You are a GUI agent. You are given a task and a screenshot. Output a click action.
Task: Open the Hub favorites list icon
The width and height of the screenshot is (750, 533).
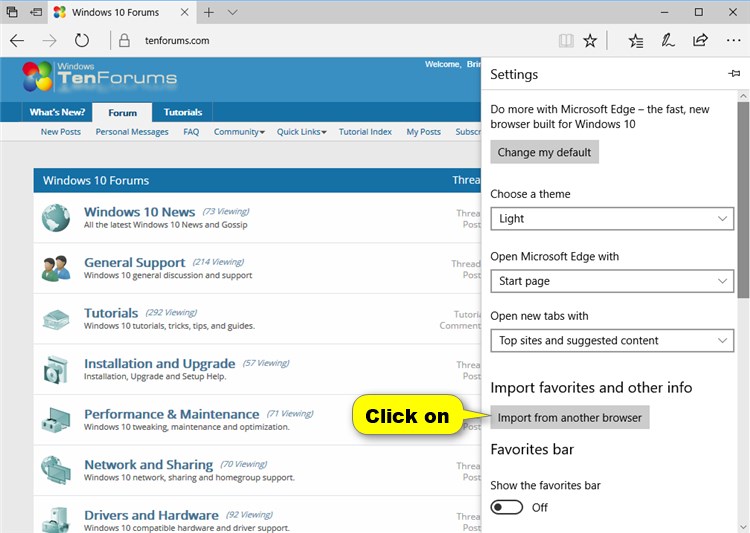tap(636, 41)
